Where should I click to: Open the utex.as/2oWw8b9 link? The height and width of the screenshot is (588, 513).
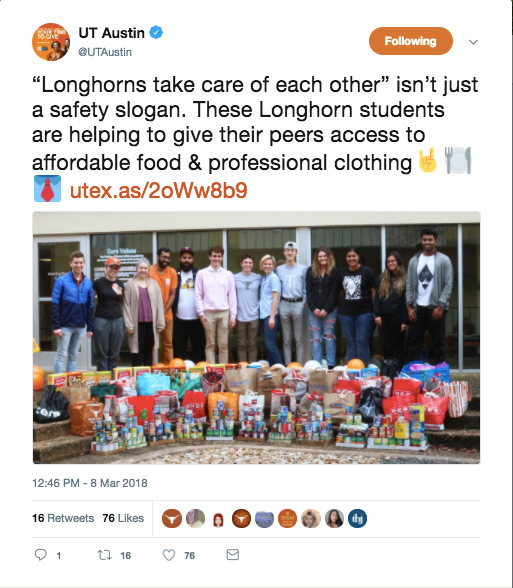159,190
